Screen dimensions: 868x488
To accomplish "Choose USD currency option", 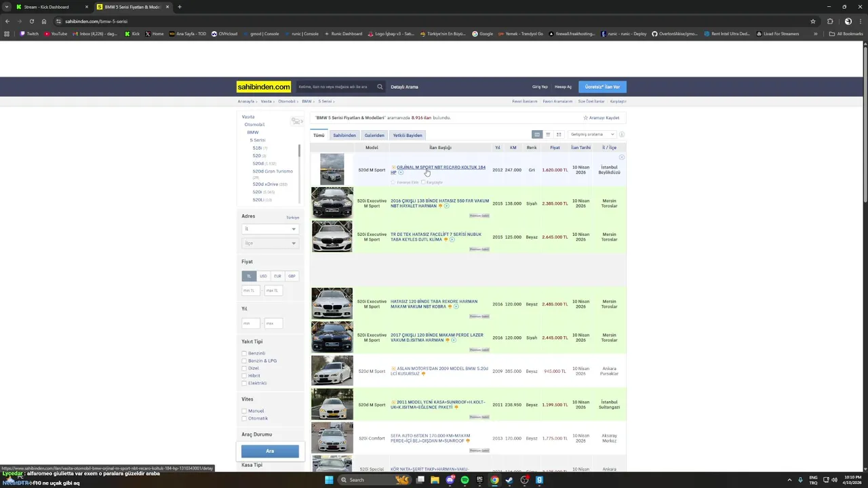I will tap(263, 276).
